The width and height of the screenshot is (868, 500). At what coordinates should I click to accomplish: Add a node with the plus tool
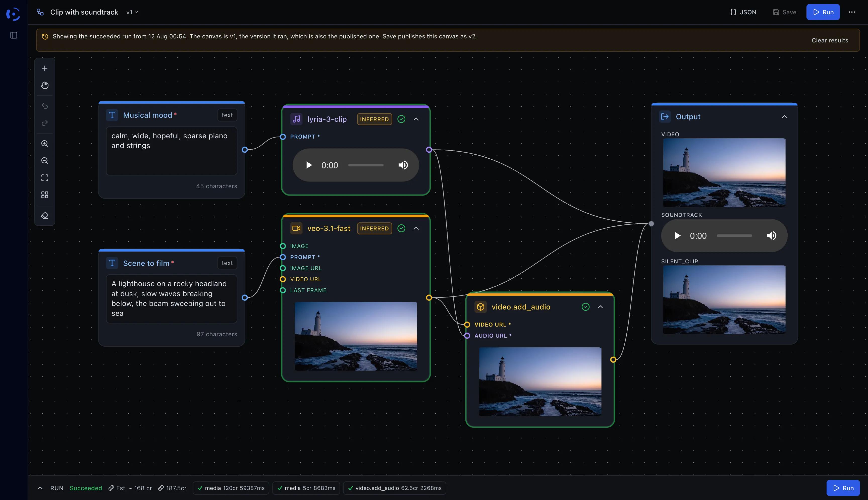(45, 68)
